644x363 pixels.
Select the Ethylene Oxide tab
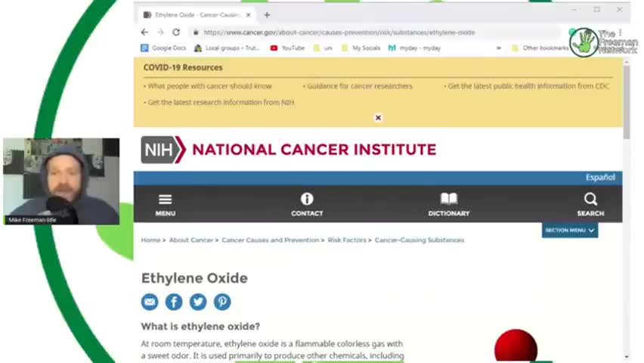(197, 15)
